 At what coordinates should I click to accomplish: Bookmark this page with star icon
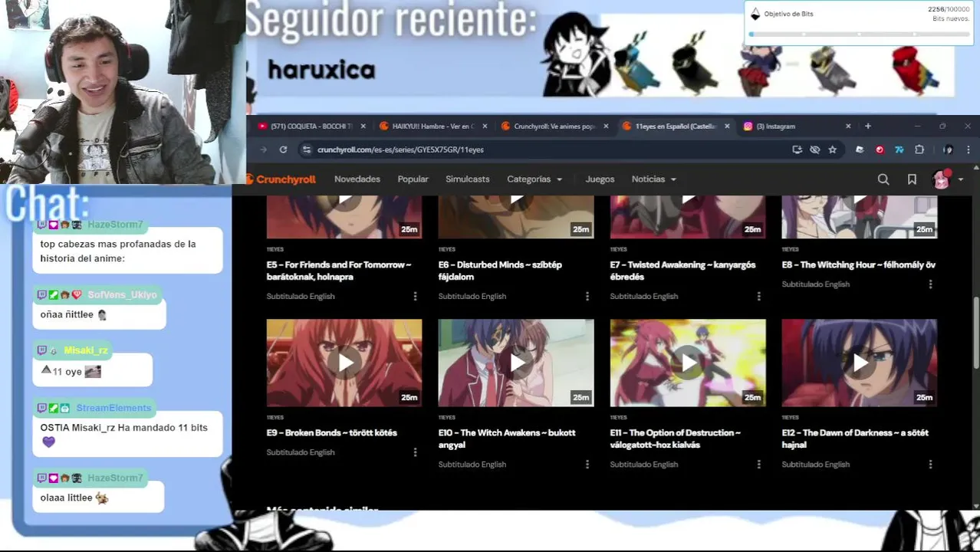tap(832, 149)
